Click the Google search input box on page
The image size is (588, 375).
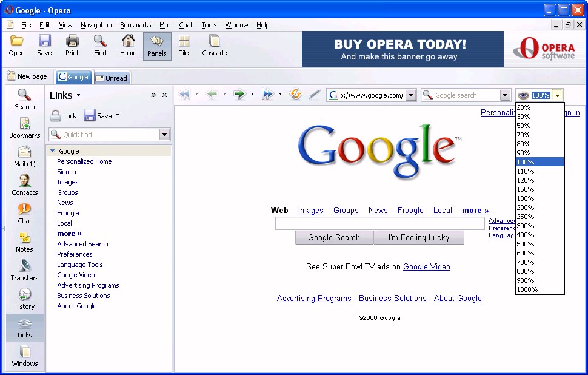coord(379,224)
